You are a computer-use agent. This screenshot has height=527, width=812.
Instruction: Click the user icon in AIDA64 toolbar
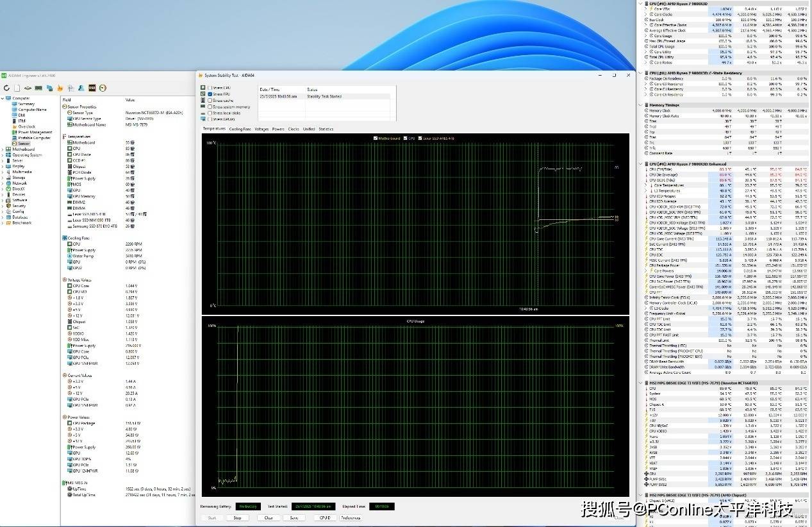click(81, 88)
